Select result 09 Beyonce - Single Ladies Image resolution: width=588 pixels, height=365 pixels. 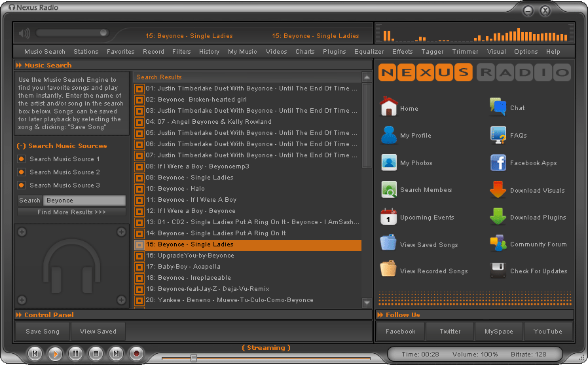tap(248, 178)
